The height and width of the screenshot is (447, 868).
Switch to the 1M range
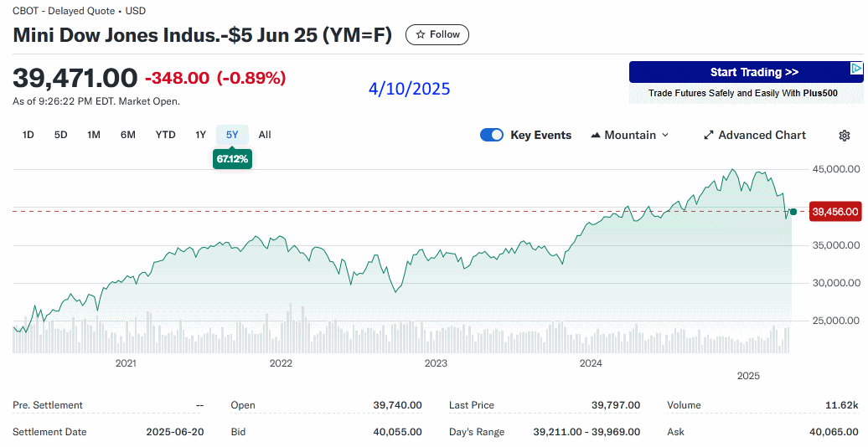click(x=94, y=135)
